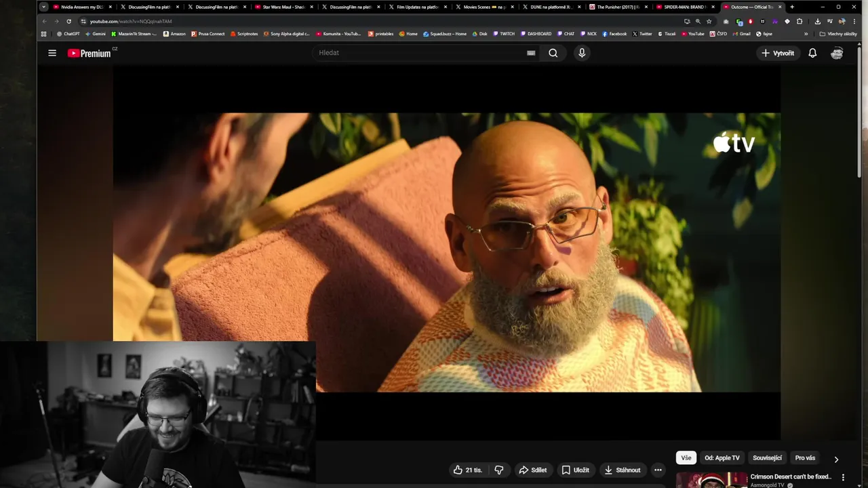Open the Crimson Desert can't be fixed video thumbnail
Screen dimensions: 868x488
(711, 480)
